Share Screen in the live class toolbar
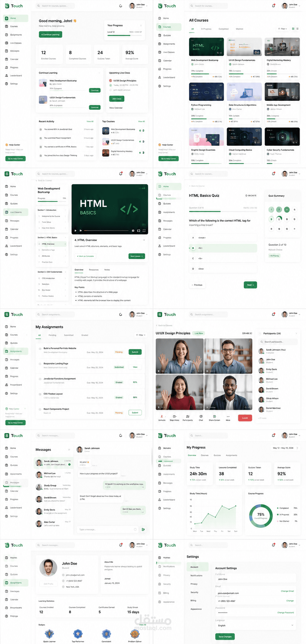 (214, 418)
